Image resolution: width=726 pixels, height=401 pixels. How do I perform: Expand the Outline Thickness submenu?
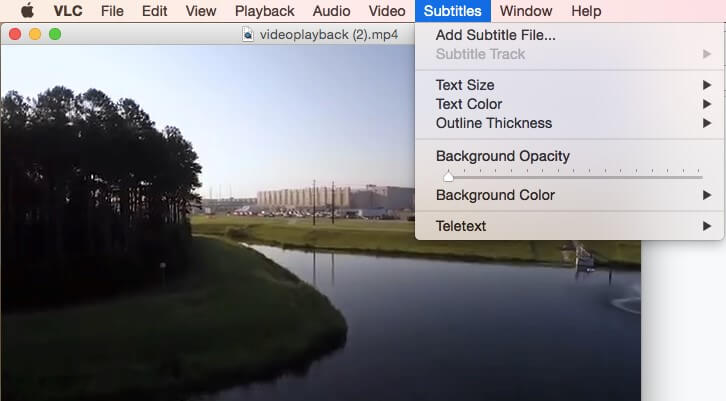[x=570, y=123]
